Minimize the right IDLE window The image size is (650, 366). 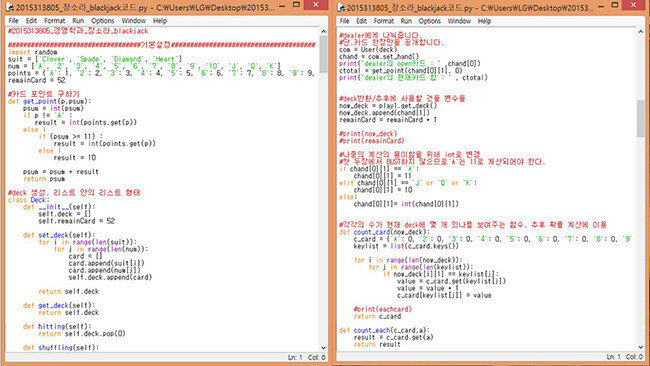[600, 6]
